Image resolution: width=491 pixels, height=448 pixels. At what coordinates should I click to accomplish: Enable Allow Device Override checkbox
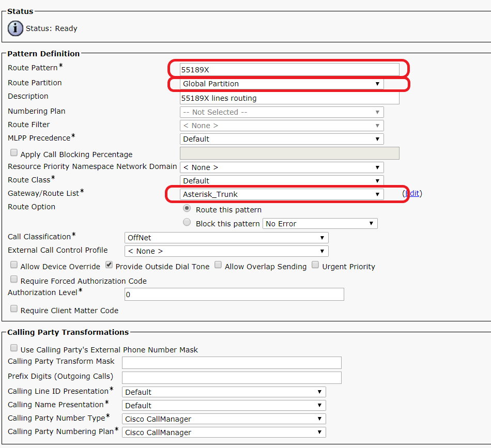click(x=14, y=265)
